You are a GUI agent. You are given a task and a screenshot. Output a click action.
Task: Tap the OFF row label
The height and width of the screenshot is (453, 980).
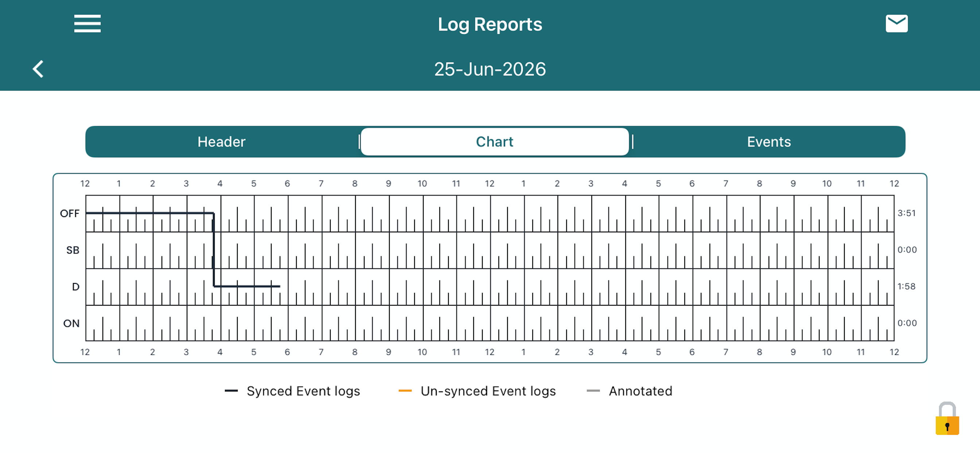[70, 214]
